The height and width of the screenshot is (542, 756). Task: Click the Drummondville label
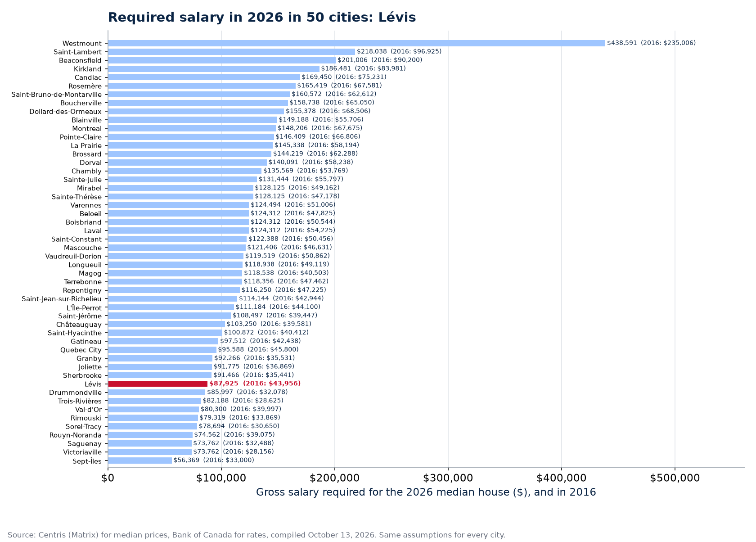[x=76, y=393]
